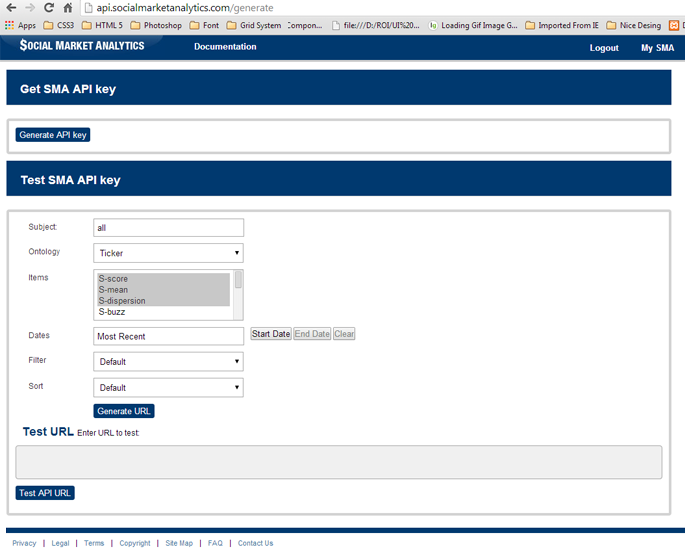Viewport: 685px width, 553px height.
Task: Select S-buzz in the Items list
Action: [x=112, y=312]
